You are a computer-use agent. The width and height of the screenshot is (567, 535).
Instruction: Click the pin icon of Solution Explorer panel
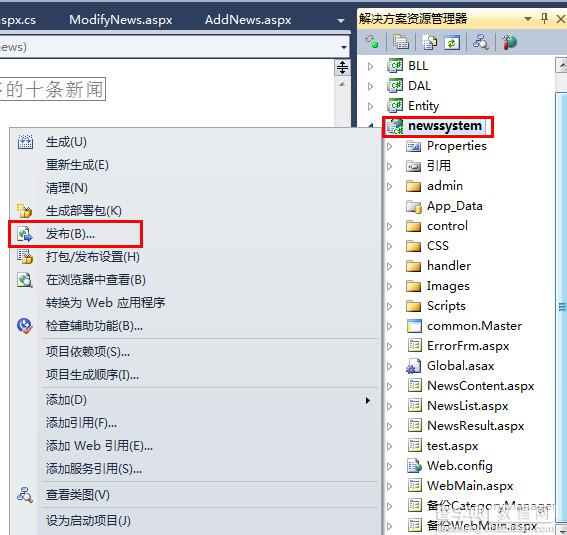(544, 18)
